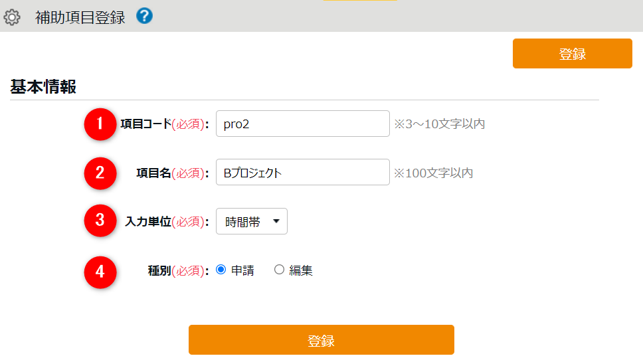
Task: Focus the 項目名 field containing Bプロジェクト
Action: pyautogui.click(x=302, y=173)
